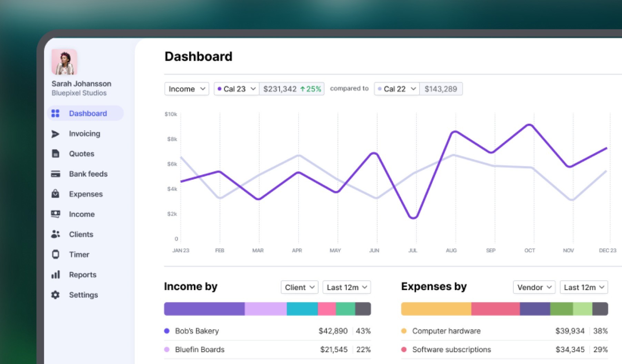Expand the Cal 22 comparison dropdown

[397, 89]
